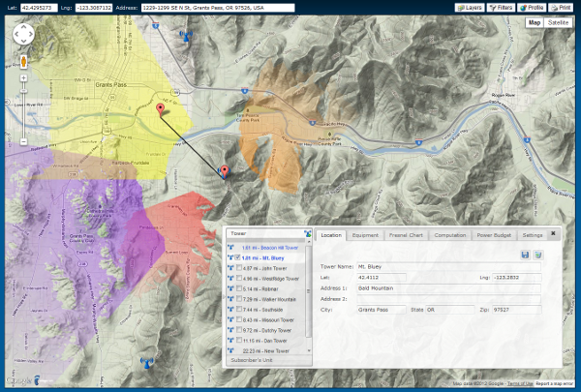Click the tower list scroll down arrow
581x392 pixels.
click(309, 350)
